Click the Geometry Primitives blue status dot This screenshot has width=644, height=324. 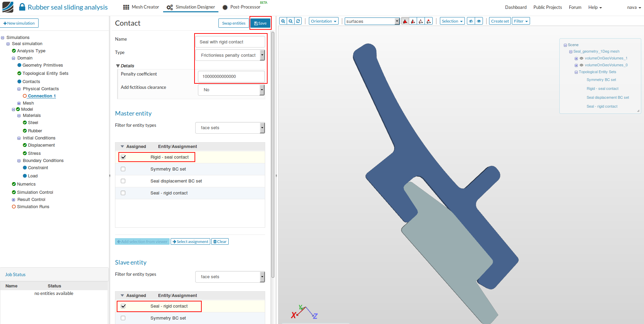click(19, 65)
